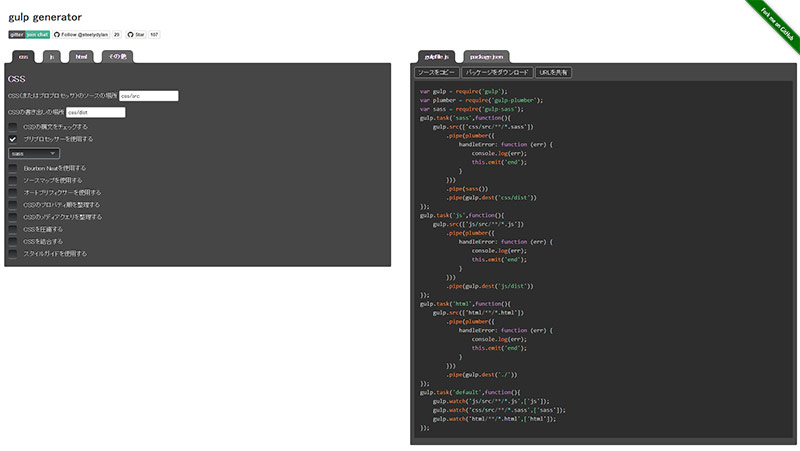800x451 pixels.
Task: Open the Gitter join chat badge
Action: (x=29, y=35)
